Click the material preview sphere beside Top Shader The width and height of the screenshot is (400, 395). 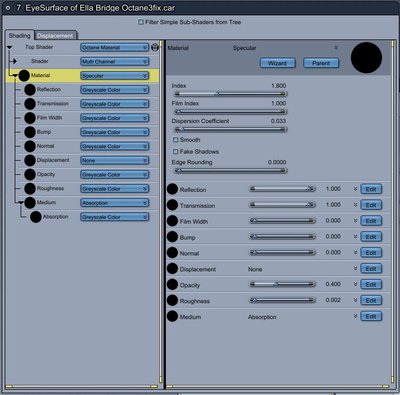click(155, 47)
